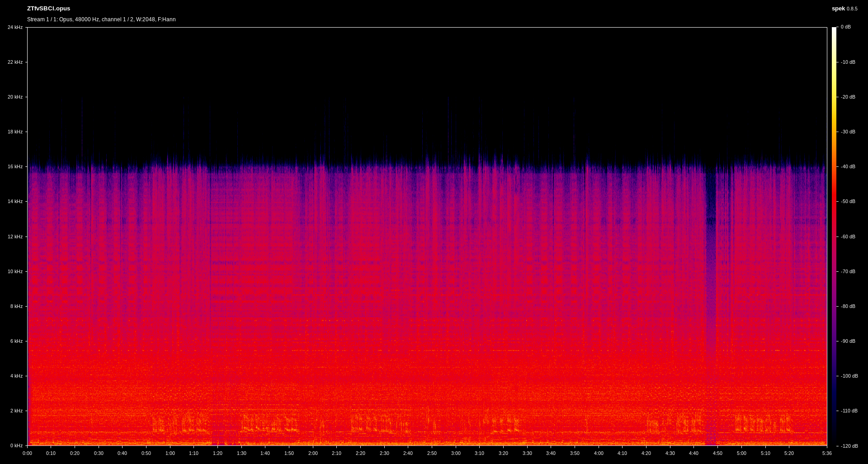Click the 0 dB scale label
This screenshot has width=868, height=464.
coord(845,27)
